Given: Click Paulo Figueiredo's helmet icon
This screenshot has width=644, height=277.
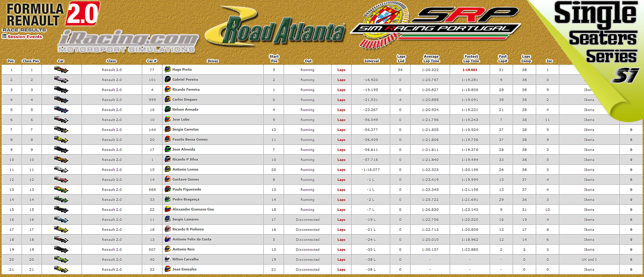Looking at the screenshot, I should 168,189.
